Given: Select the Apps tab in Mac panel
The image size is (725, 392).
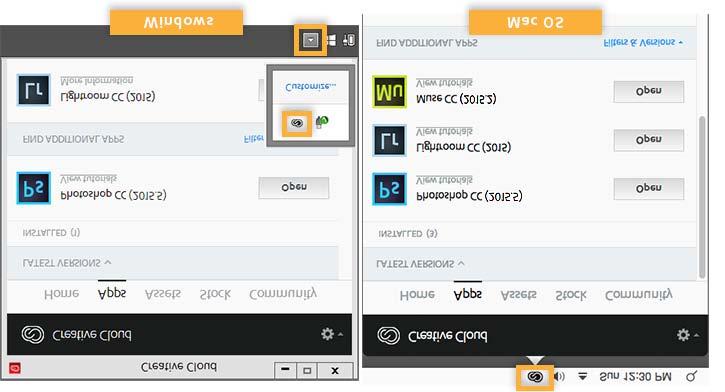Looking at the screenshot, I should 467,294.
